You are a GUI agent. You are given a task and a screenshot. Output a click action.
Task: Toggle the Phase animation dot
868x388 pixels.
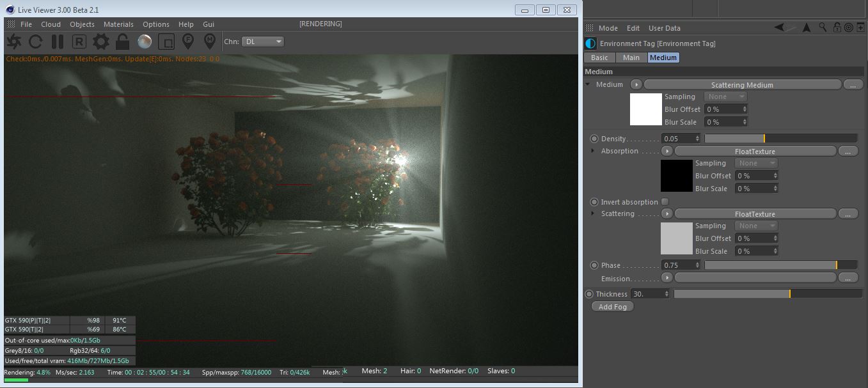(x=594, y=265)
